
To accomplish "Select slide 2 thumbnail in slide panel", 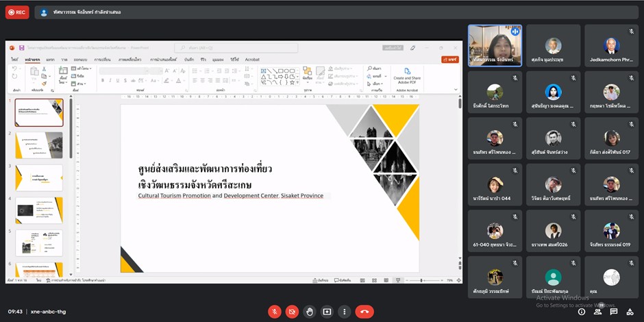I will point(39,145).
